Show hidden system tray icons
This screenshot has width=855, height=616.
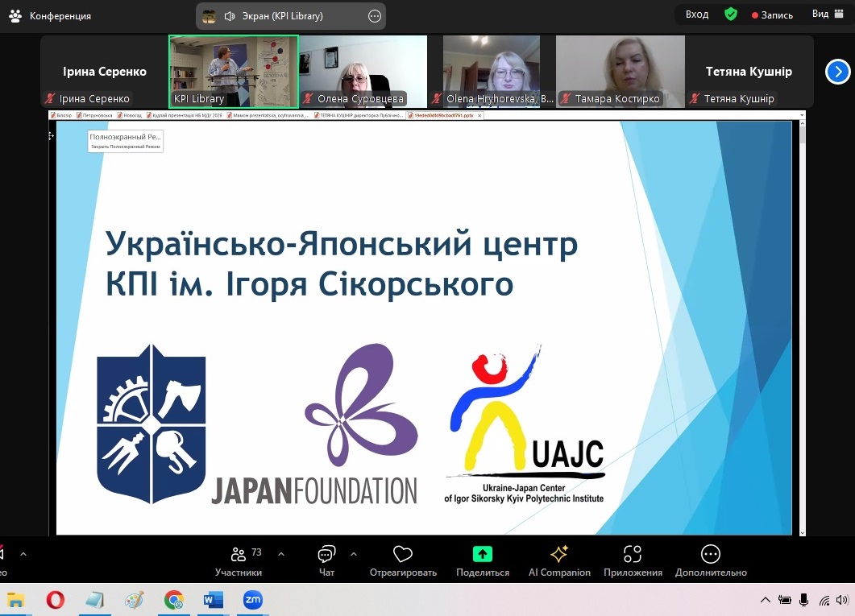765,600
